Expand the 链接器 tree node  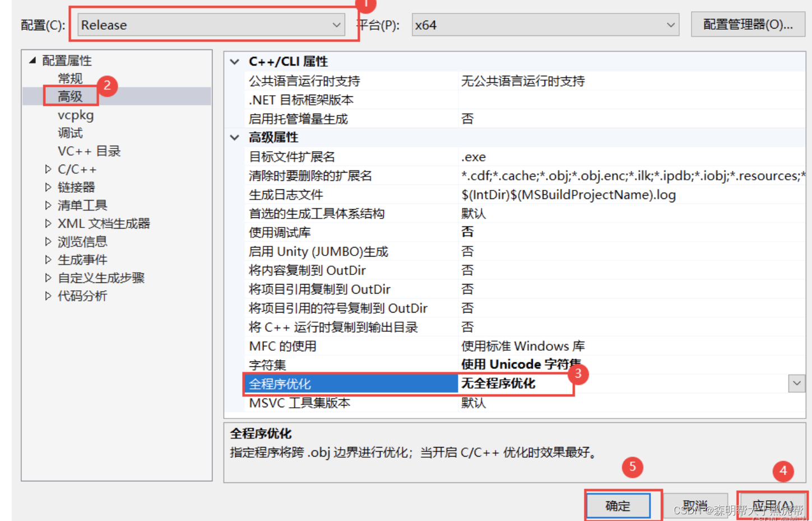[48, 187]
